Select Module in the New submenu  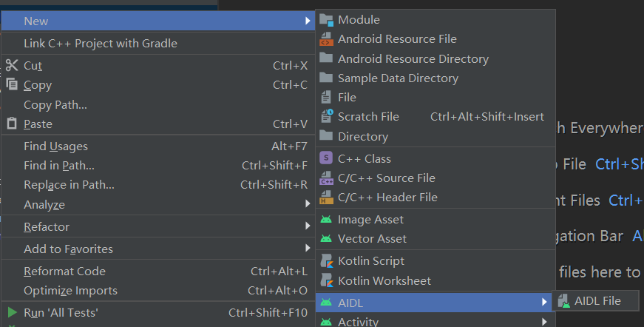click(x=435, y=20)
